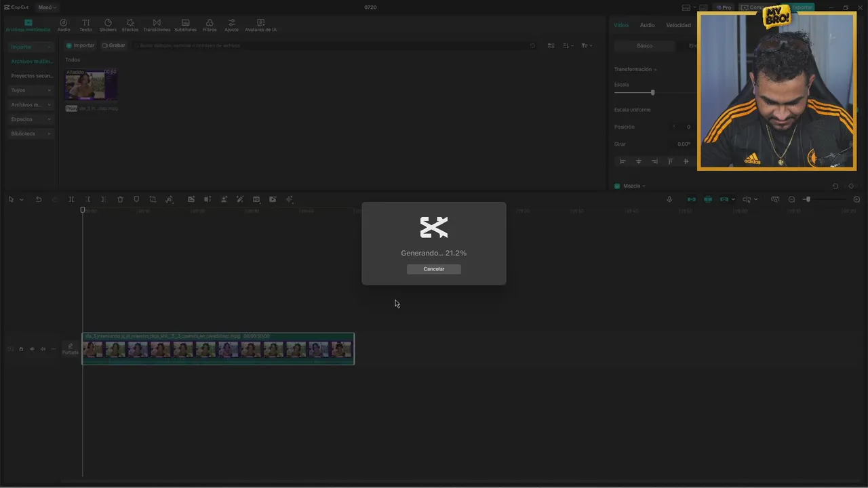Open the Texto tool tab
The image size is (868, 488).
coord(85,26)
